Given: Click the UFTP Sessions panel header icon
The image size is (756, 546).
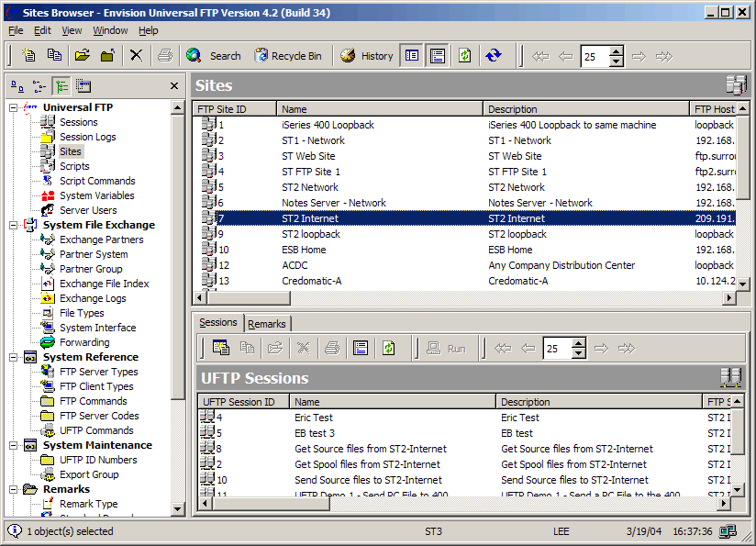Looking at the screenshot, I should pos(730,378).
